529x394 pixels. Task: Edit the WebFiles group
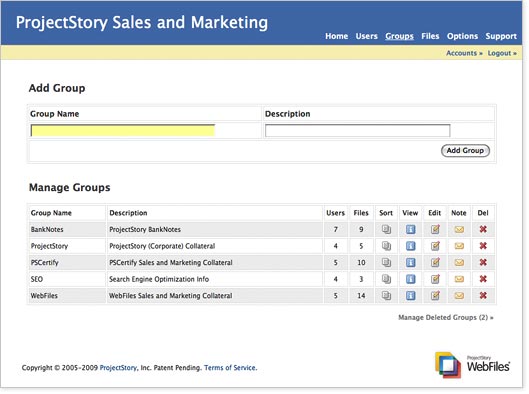point(435,296)
